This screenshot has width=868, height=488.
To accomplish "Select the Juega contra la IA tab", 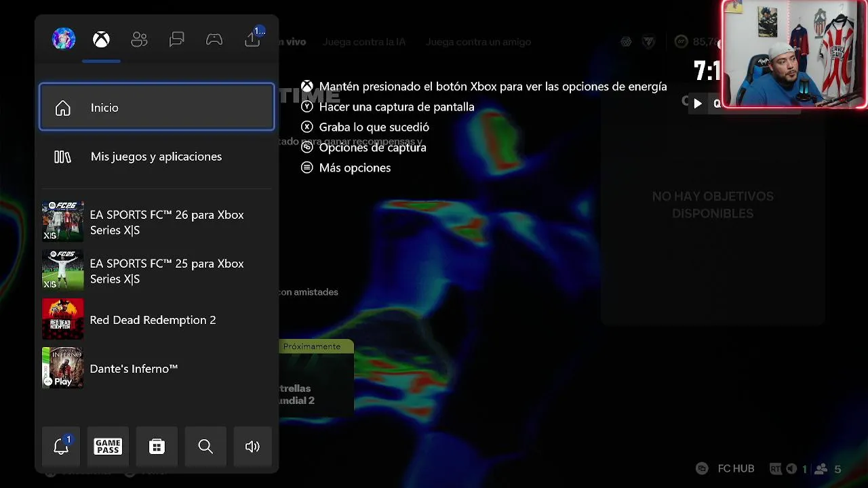I will tap(364, 42).
